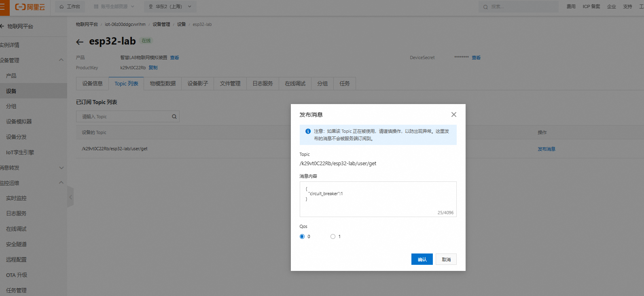Image resolution: width=644 pixels, height=296 pixels.
Task: View the DeviceSecret via 查看 link
Action: tap(476, 57)
